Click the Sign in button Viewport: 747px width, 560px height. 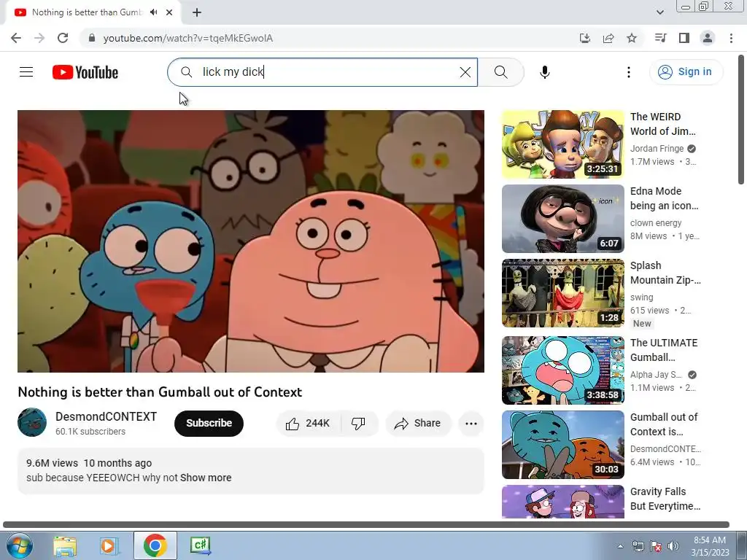click(686, 72)
